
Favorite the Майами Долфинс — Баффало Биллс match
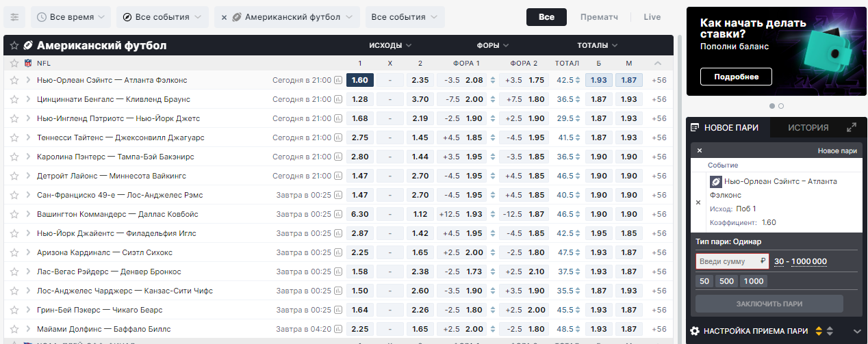coord(14,329)
